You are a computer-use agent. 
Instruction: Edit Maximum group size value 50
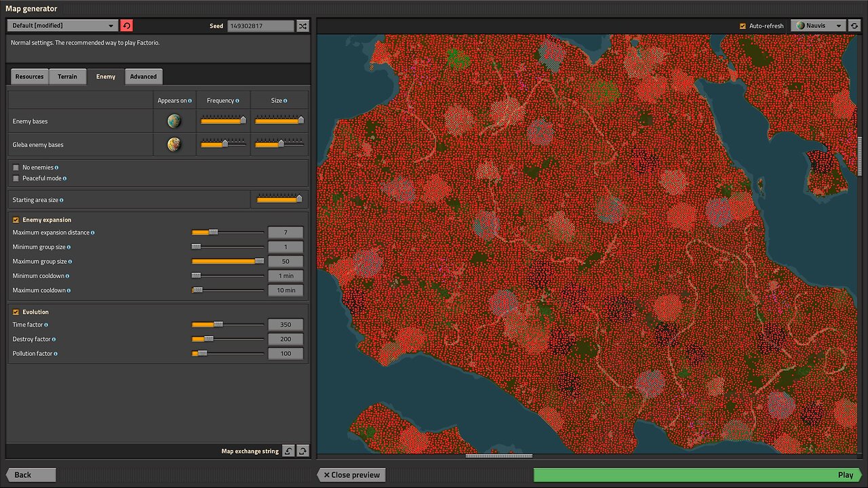(x=285, y=262)
